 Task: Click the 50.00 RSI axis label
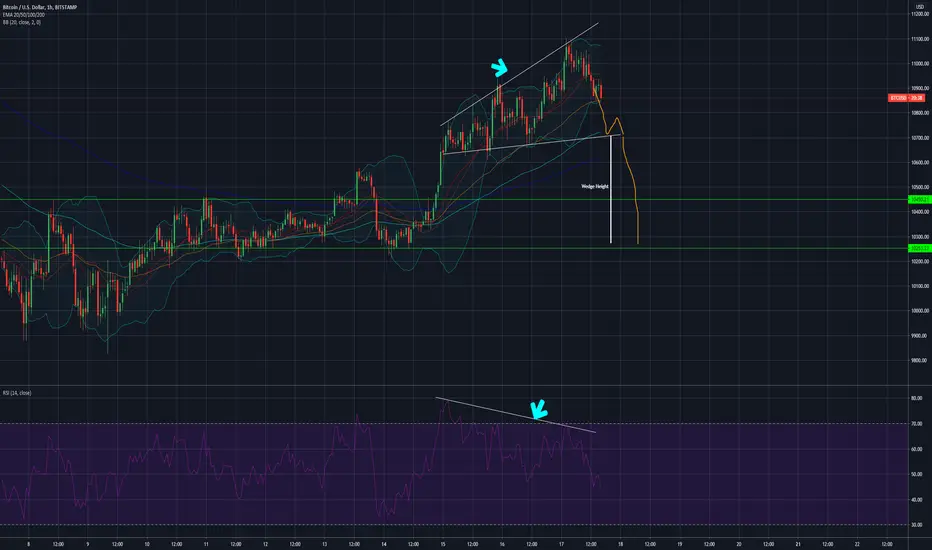(x=917, y=474)
